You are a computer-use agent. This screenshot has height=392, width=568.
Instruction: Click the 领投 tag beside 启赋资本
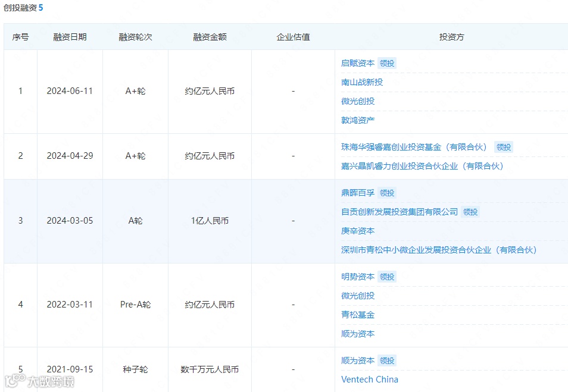387,63
